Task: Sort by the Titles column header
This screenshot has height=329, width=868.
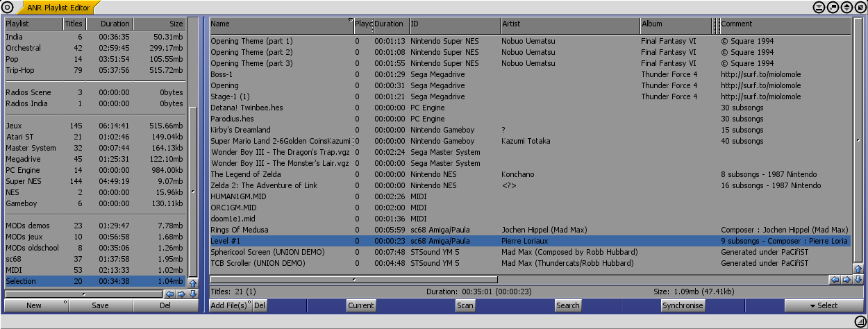Action: (74, 24)
